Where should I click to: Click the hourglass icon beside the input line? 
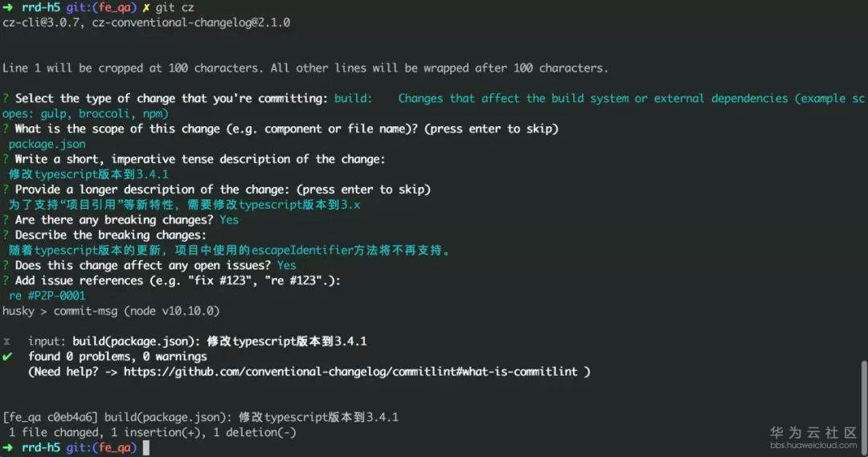[7, 341]
